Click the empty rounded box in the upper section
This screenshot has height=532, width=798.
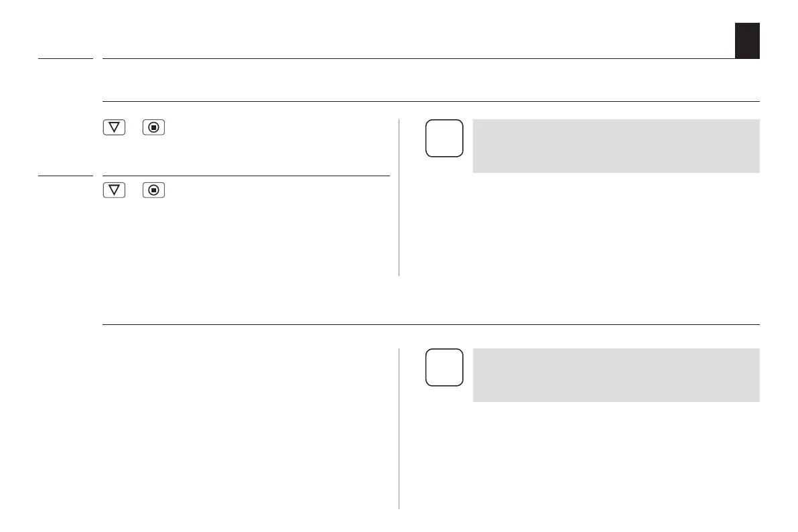click(x=444, y=138)
